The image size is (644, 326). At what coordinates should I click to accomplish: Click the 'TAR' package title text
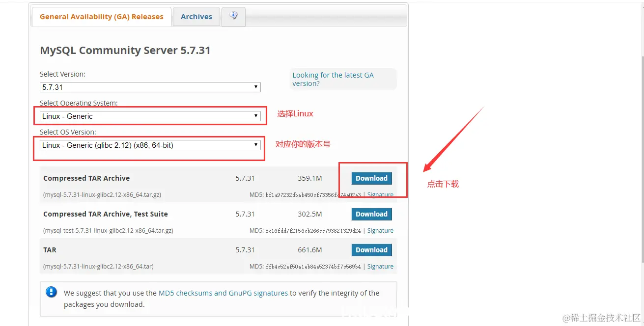(x=50, y=250)
